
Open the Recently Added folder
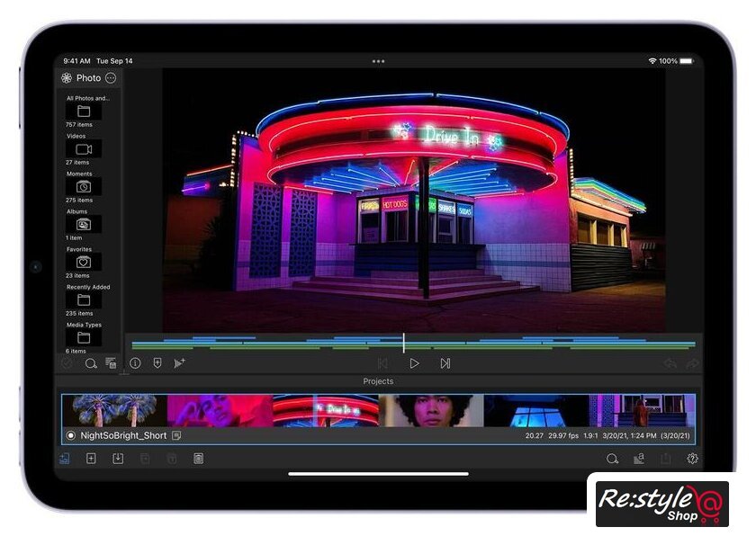pyautogui.click(x=84, y=300)
